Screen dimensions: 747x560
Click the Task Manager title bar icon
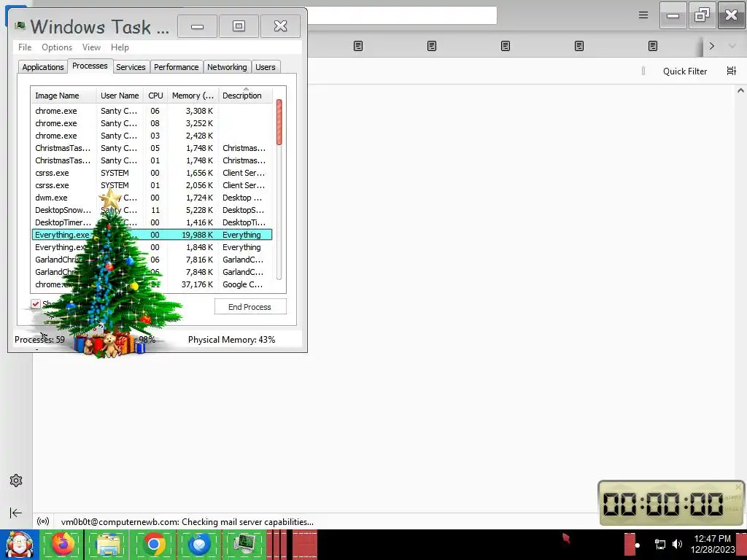[20, 26]
